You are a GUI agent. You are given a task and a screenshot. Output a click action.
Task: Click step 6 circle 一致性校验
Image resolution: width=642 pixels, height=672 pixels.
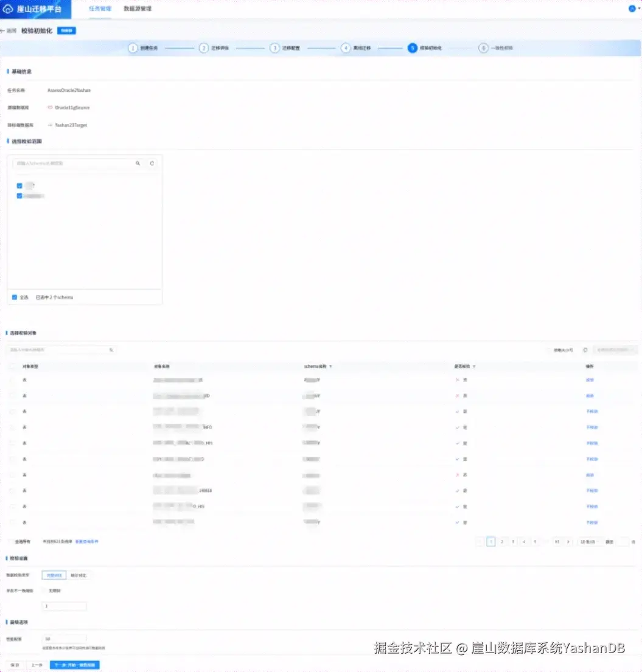[x=483, y=48]
